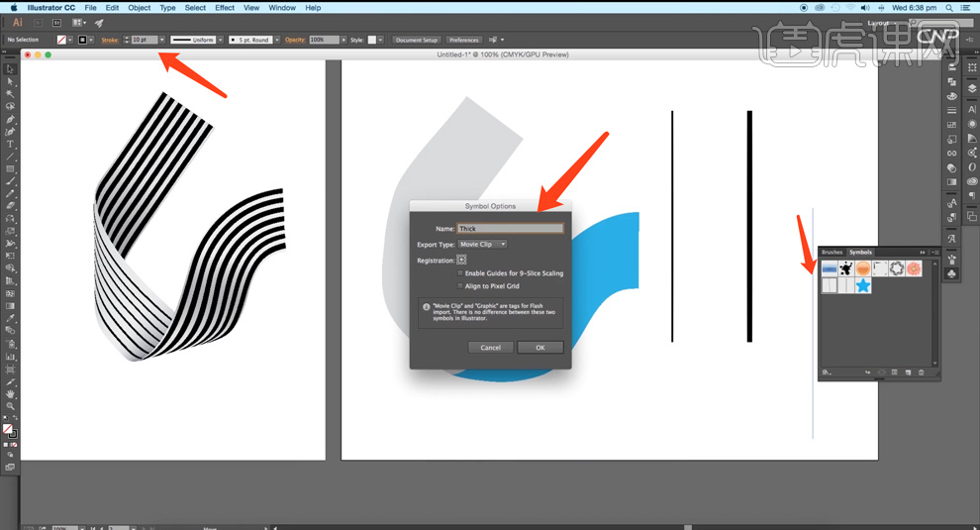Open the Uniform width profile dropdown
Viewport: 980px width, 530px height.
(220, 40)
